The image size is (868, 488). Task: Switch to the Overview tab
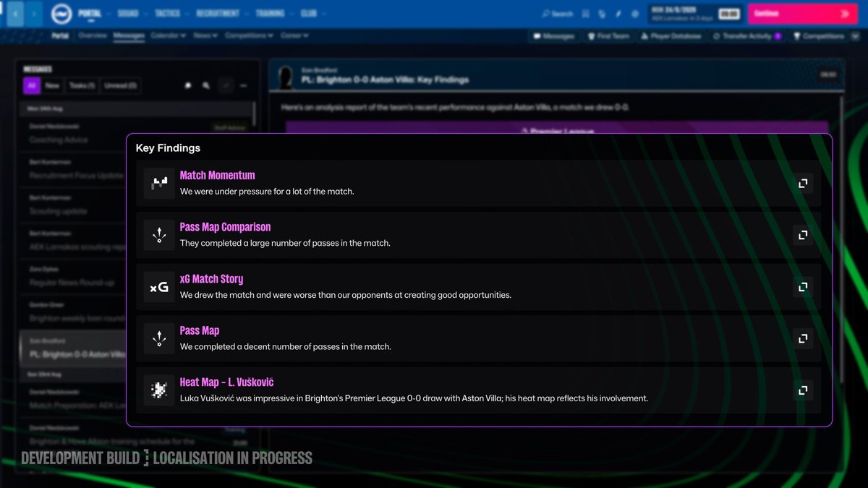pyautogui.click(x=93, y=35)
